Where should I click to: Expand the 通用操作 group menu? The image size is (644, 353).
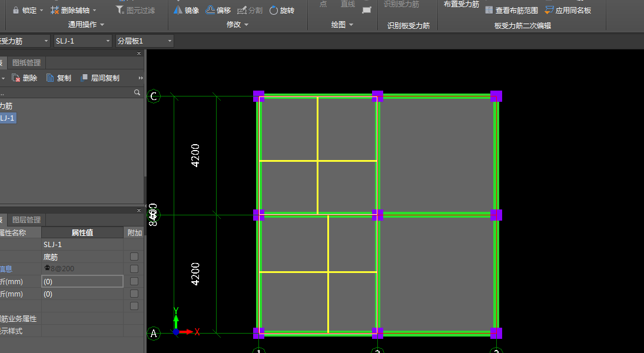86,25
